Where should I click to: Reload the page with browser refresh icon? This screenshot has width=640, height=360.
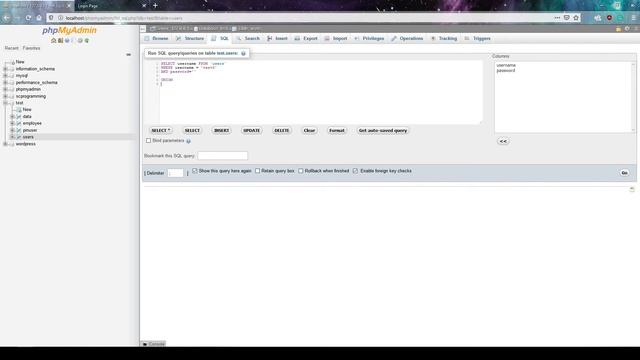tap(28, 18)
